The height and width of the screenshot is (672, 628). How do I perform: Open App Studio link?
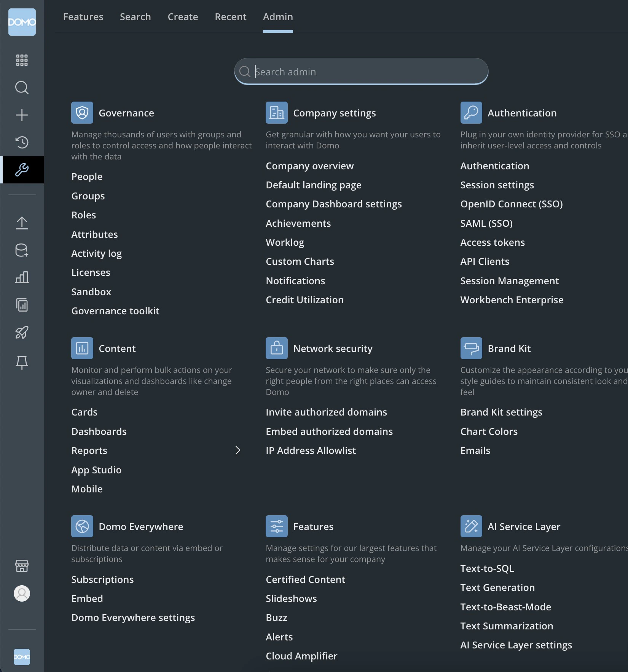pyautogui.click(x=96, y=470)
